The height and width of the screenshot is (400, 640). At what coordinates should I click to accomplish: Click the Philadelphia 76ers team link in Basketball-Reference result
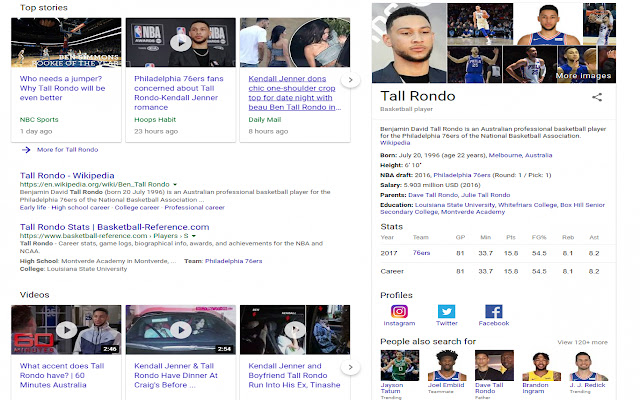tap(233, 261)
